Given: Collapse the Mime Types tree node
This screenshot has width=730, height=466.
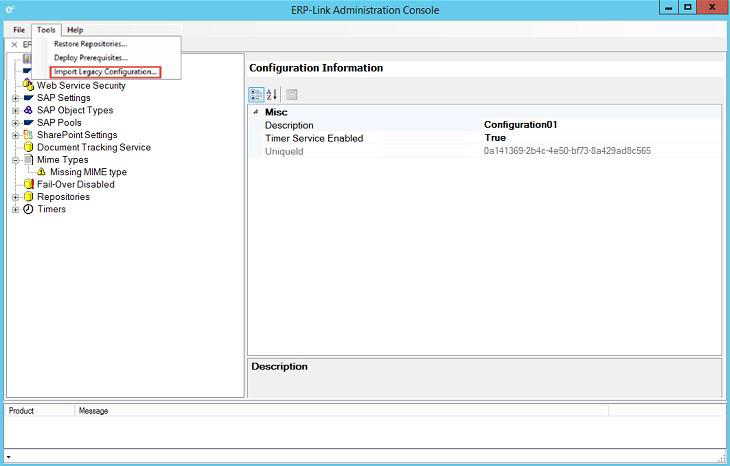Looking at the screenshot, I should tap(15, 160).
